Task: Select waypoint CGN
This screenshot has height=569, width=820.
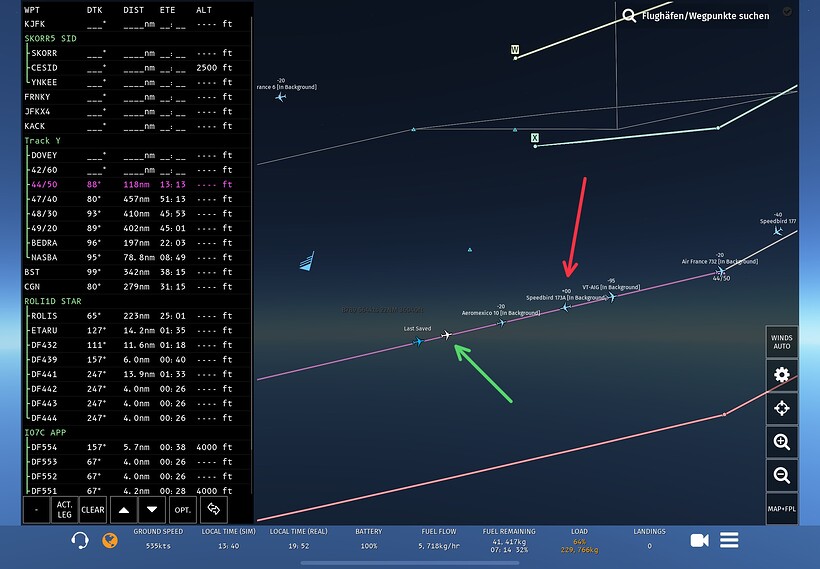Action: [137, 287]
